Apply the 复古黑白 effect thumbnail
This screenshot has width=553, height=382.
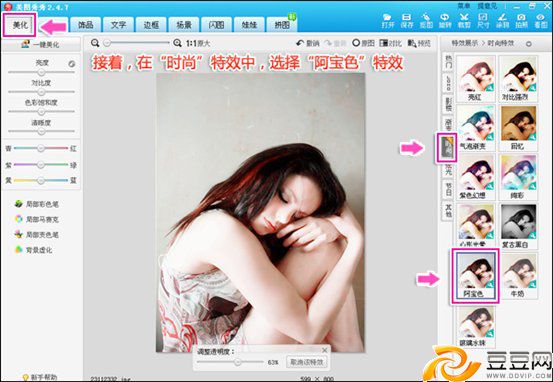coord(518,226)
